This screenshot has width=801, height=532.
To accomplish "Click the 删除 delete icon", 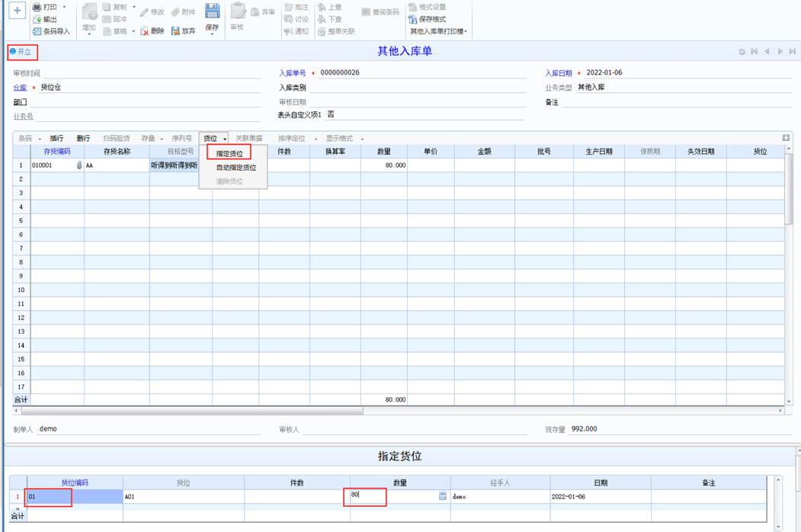I will click(x=145, y=31).
